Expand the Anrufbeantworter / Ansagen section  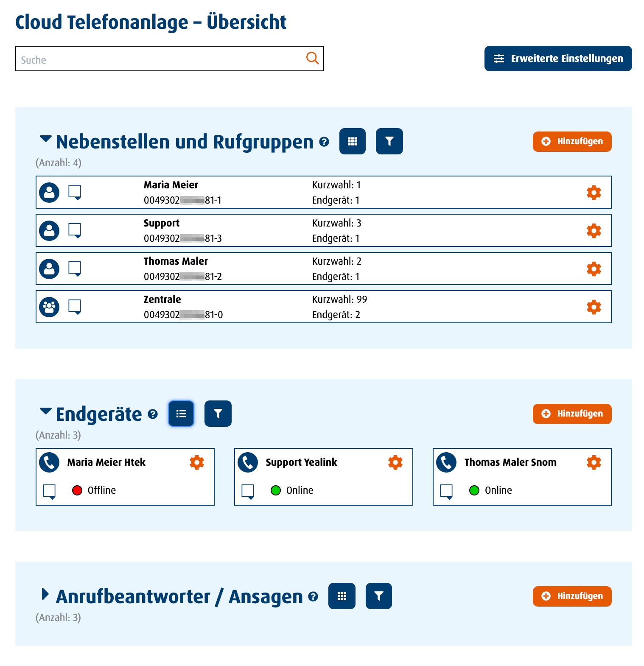(45, 594)
